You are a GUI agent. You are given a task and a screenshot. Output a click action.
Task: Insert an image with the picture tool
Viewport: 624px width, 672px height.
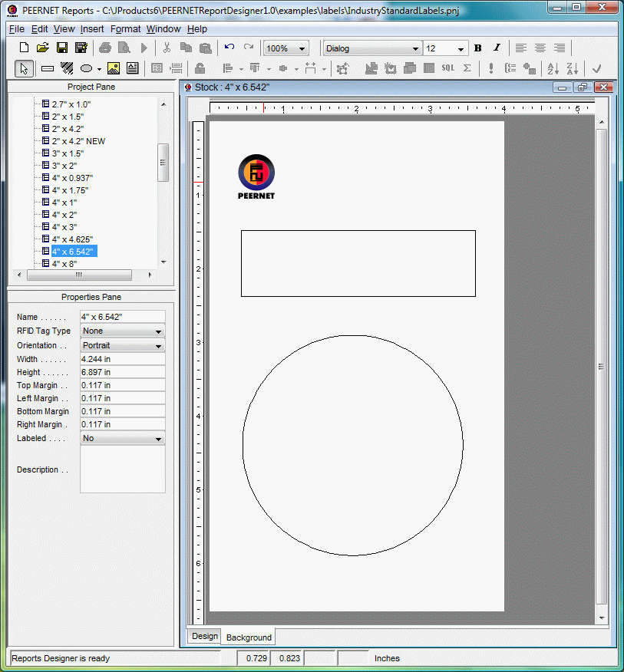pyautogui.click(x=114, y=68)
